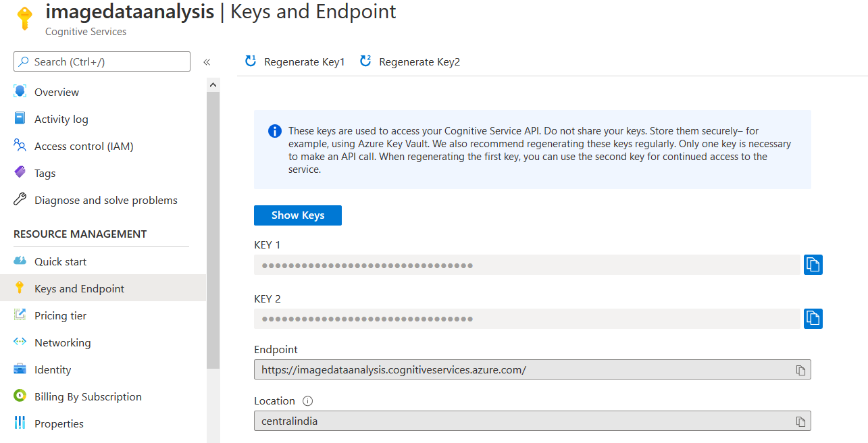Go to Access control (IAM)
This screenshot has height=443, width=868.
[x=84, y=147]
